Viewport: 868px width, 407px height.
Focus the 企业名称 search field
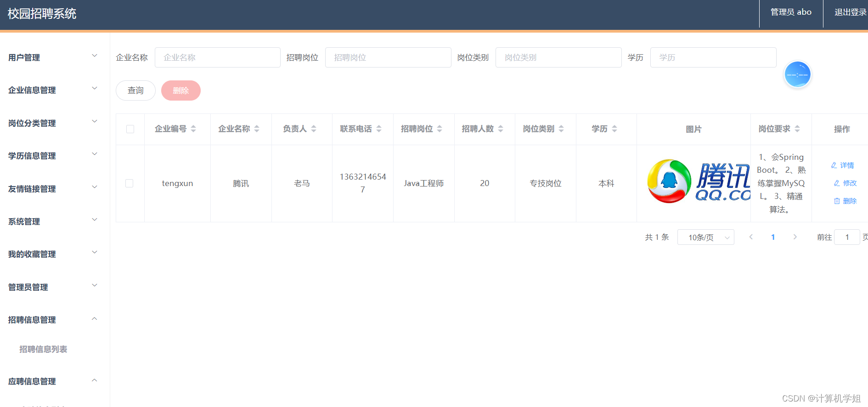[218, 57]
